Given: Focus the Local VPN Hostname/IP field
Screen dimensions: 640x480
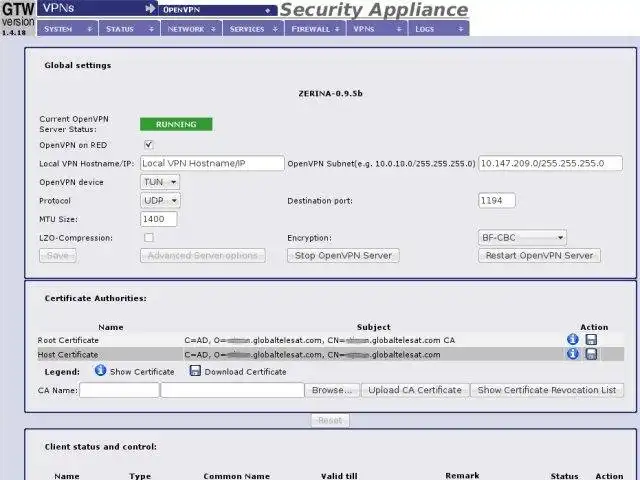Looking at the screenshot, I should click(212, 163).
